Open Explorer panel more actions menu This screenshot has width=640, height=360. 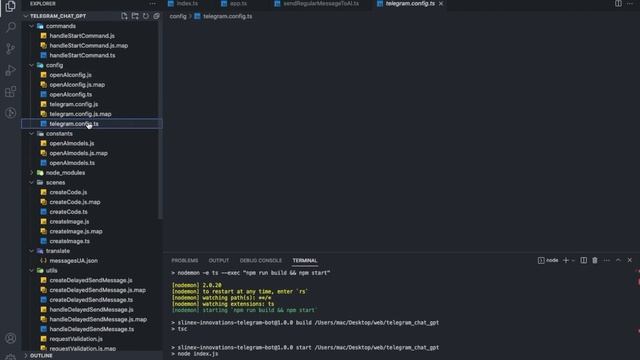coord(153,4)
